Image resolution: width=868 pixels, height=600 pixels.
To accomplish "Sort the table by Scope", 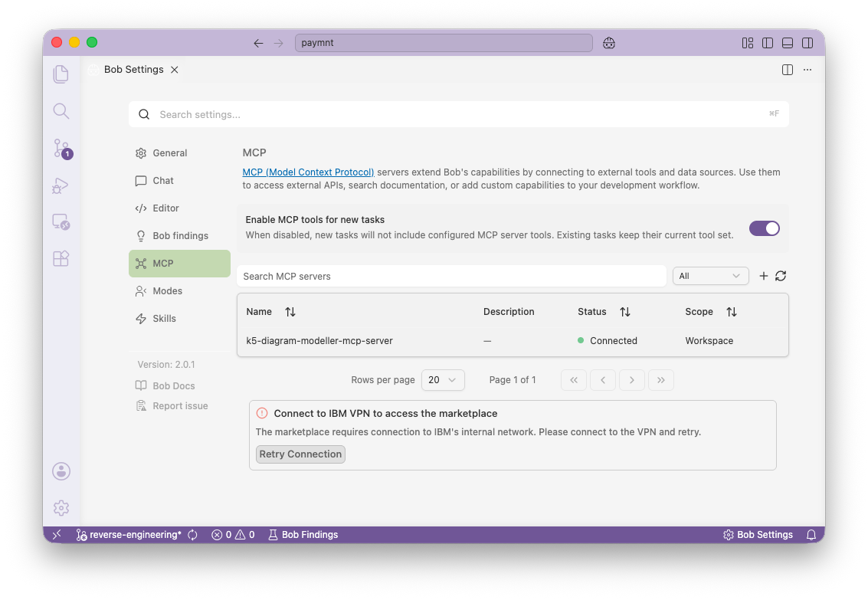I will pos(732,312).
